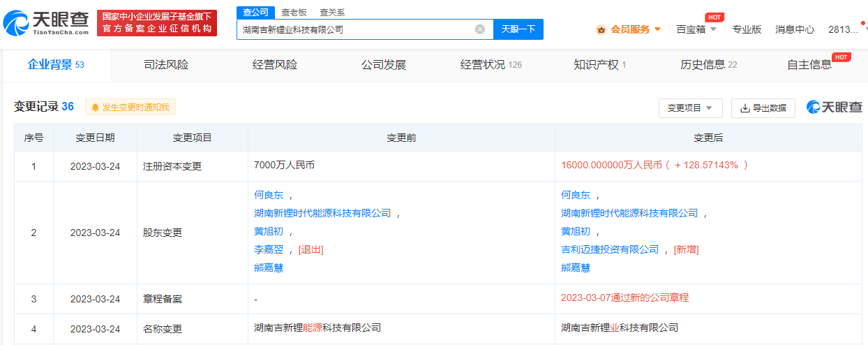Click the download icon in 导出数据
Screen dimensions: 868x345
744,108
